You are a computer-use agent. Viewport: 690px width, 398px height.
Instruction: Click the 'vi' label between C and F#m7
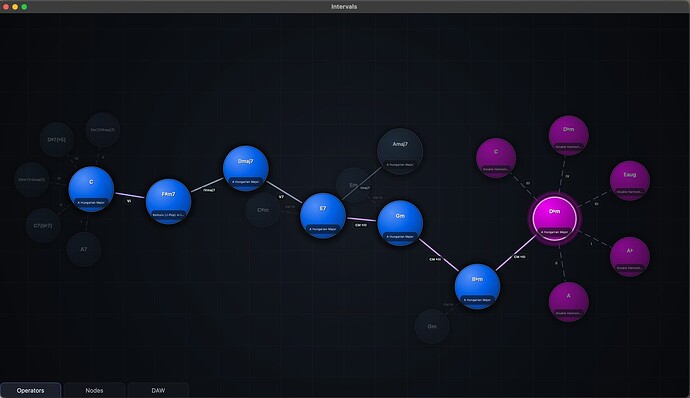click(x=129, y=201)
